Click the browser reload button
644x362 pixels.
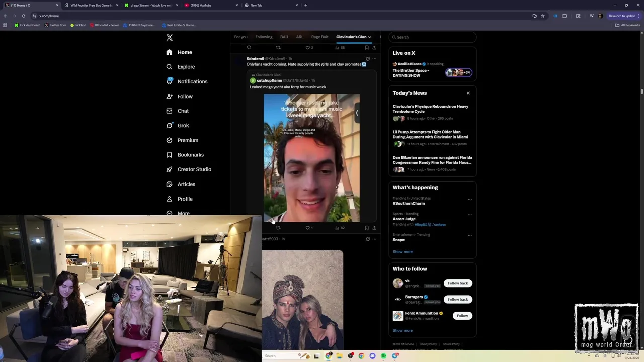[x=23, y=16]
